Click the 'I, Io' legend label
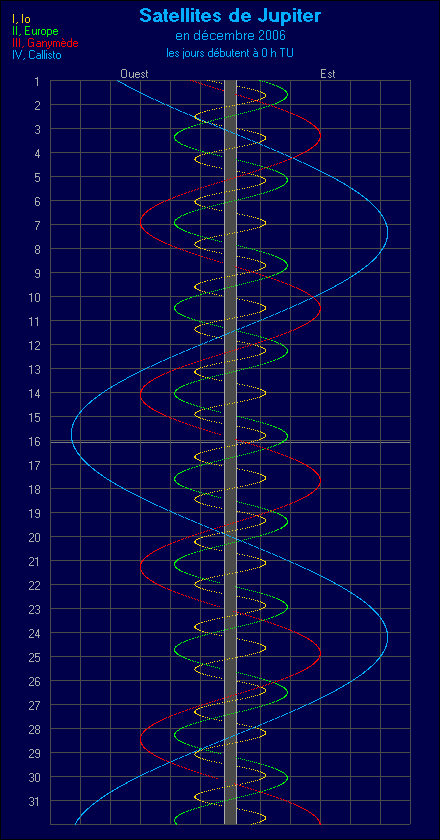 click(x=21, y=19)
